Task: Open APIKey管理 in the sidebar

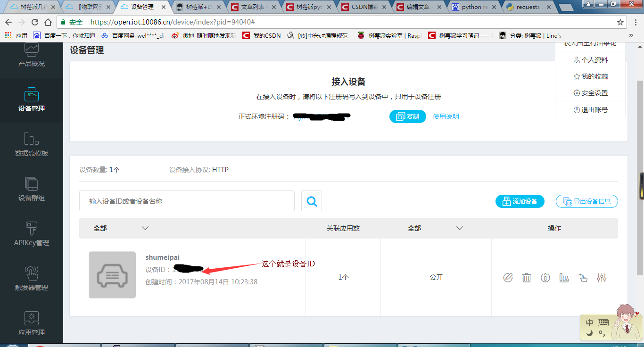Action: [x=32, y=234]
